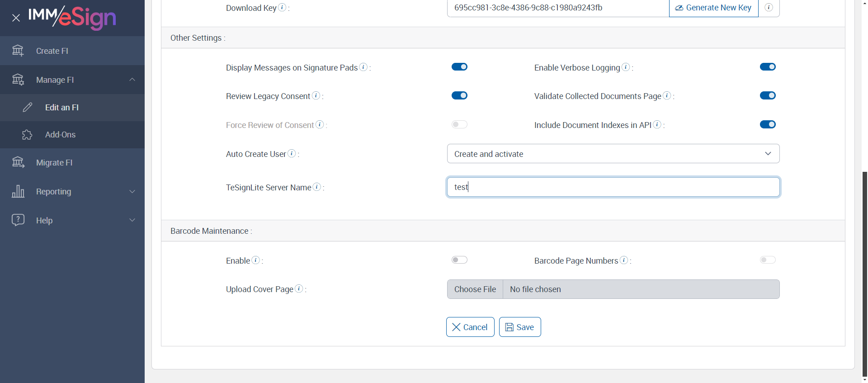This screenshot has width=868, height=383.
Task: Select Edit an FI in sidebar
Action: [x=62, y=108]
